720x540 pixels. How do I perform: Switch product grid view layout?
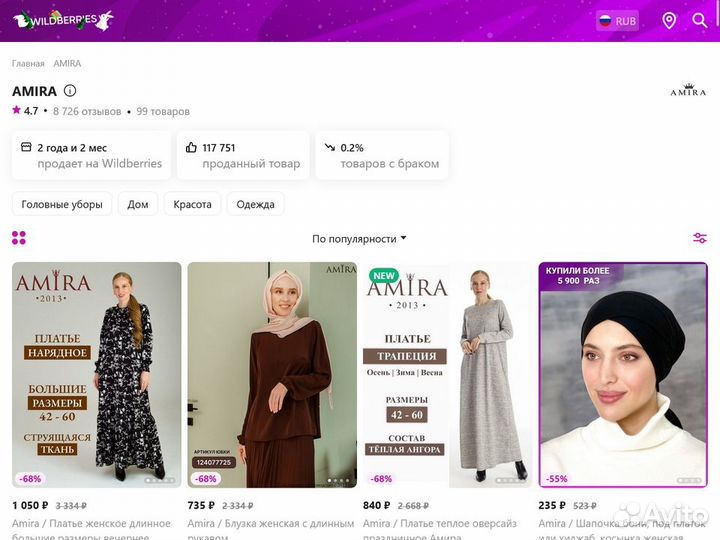[19, 238]
